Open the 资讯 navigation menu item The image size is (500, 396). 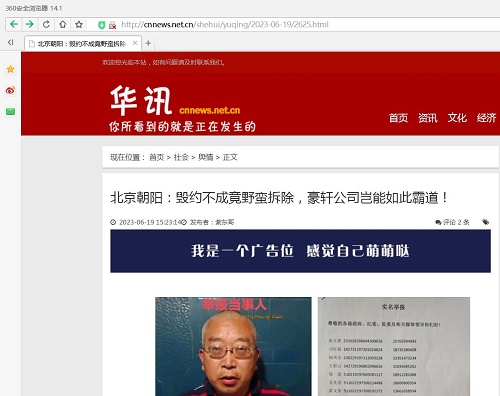[428, 118]
